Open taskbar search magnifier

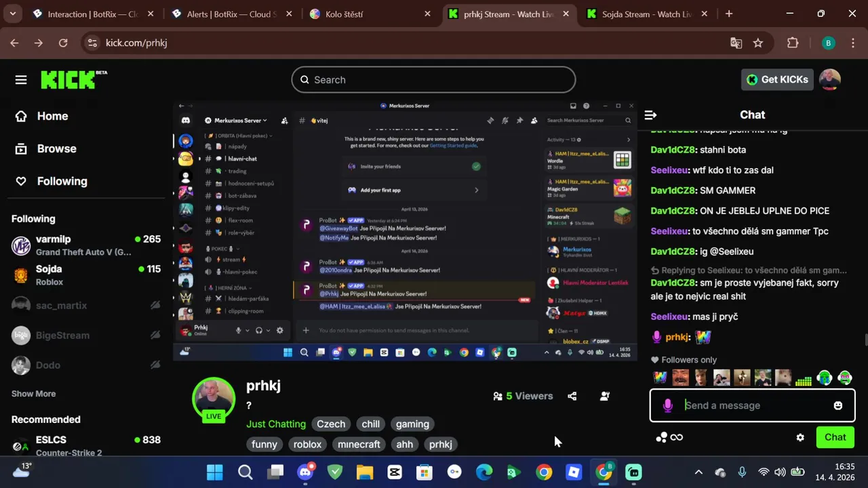coord(245,472)
